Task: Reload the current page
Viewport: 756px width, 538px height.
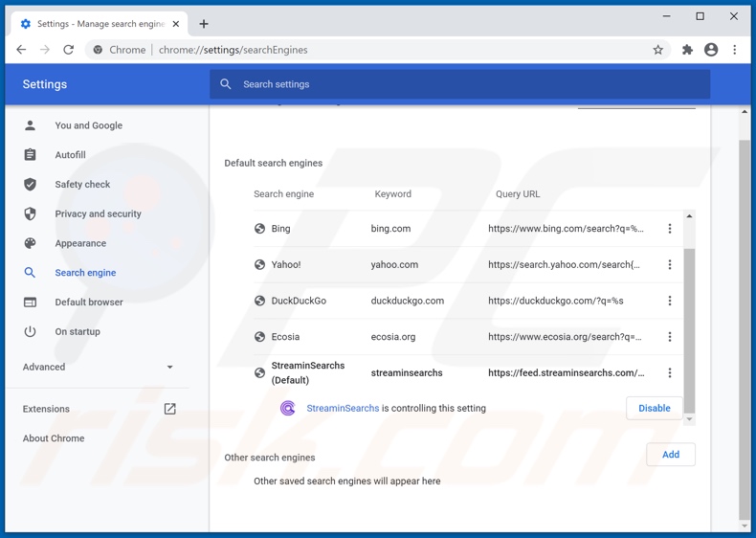Action: [68, 50]
